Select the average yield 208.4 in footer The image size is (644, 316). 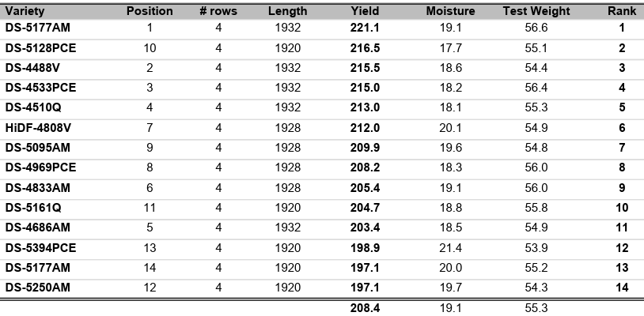(x=365, y=308)
